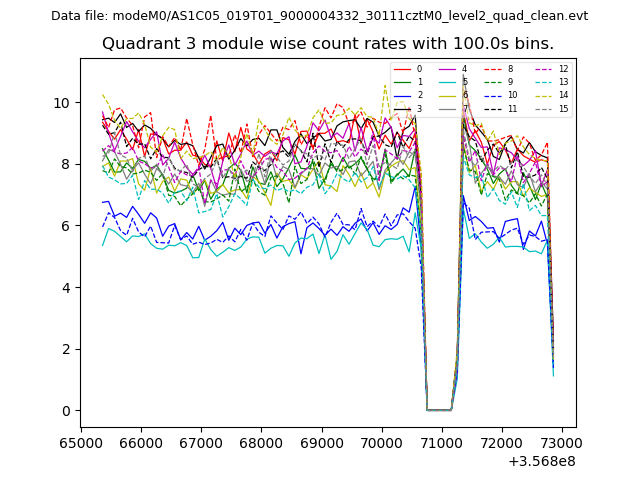640x480 pixels.
Task: Select the yellow dashed legend entry 14
Action: coord(551,95)
